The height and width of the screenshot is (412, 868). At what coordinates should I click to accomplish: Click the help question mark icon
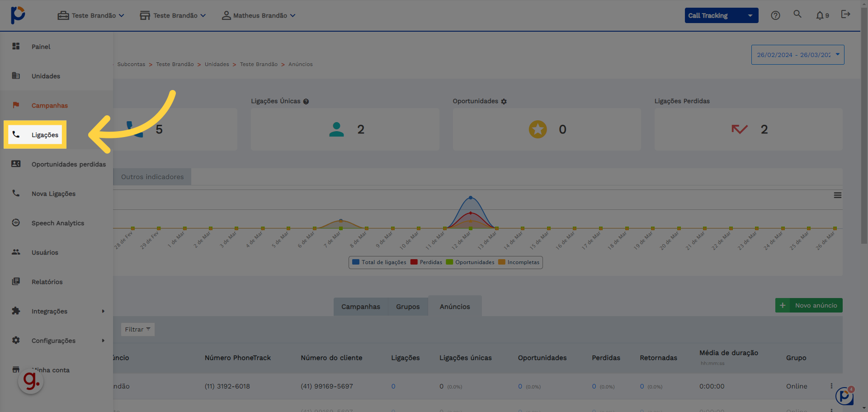[775, 15]
